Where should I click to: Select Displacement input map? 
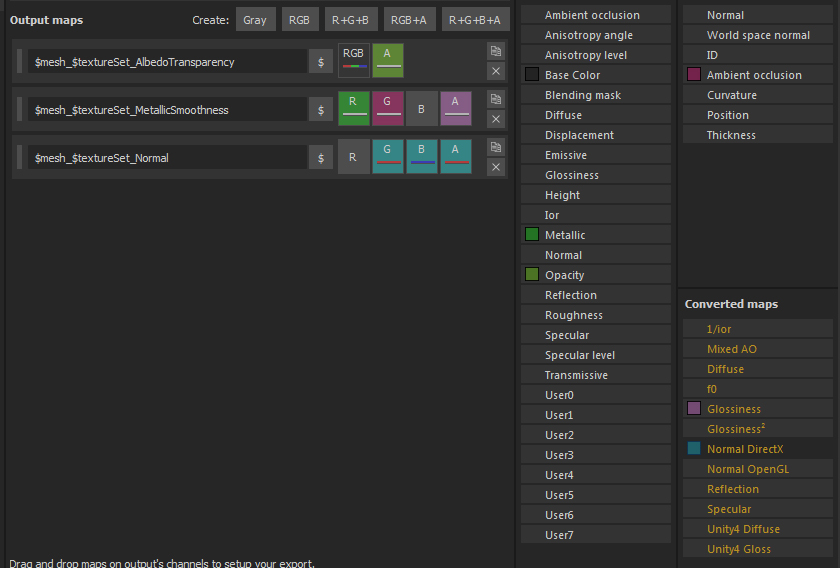596,135
